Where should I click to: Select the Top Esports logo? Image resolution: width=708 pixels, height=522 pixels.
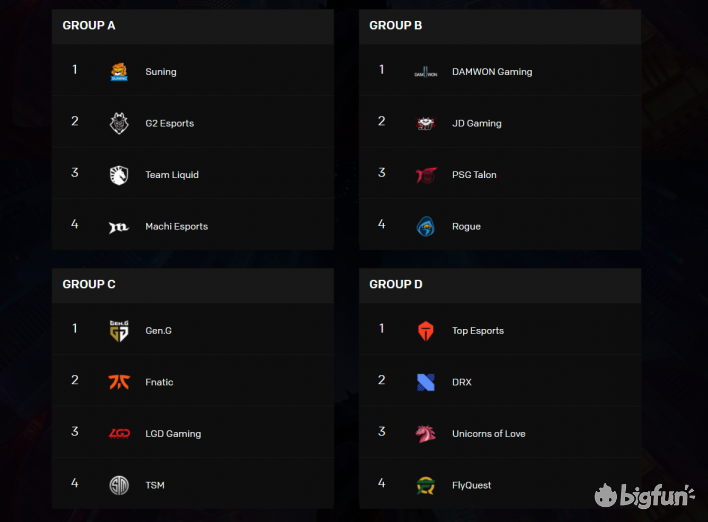coord(426,331)
